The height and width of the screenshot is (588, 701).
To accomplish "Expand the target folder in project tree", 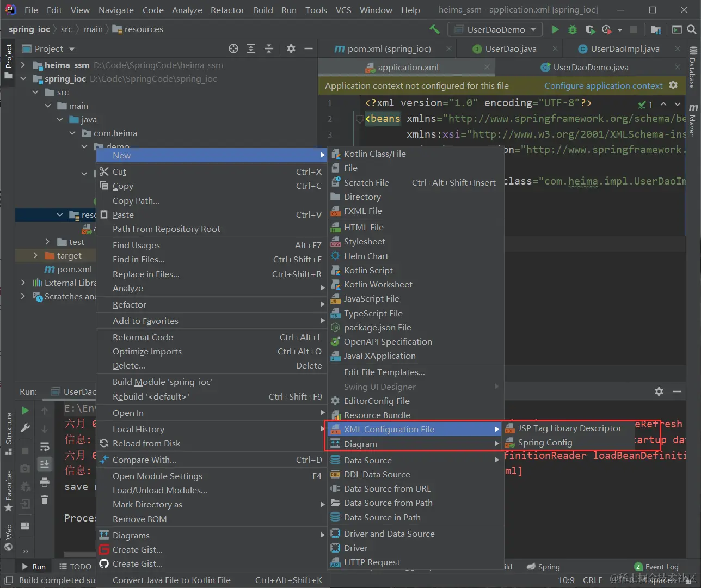I will point(36,255).
